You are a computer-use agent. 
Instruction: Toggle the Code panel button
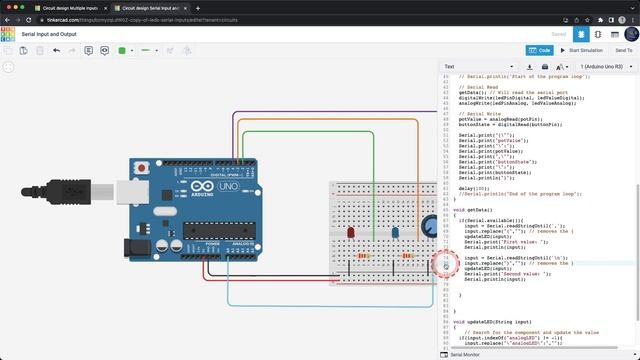[539, 50]
